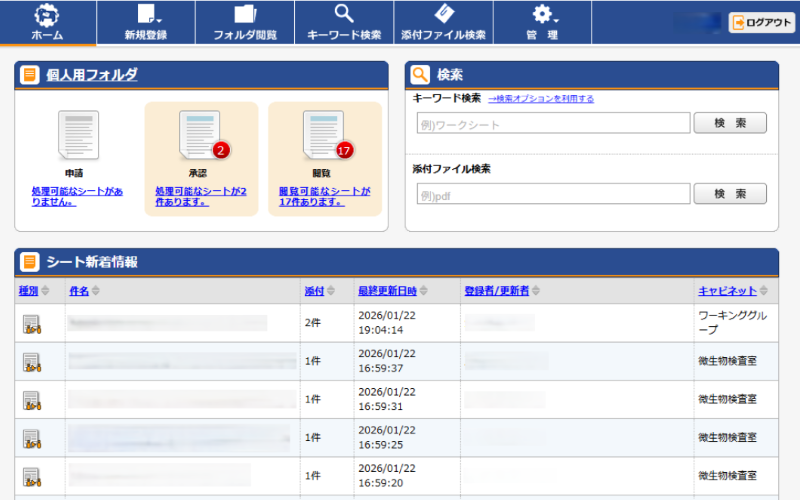Sort the table by 最終更新日時 column
800x500 pixels.
coord(388,291)
